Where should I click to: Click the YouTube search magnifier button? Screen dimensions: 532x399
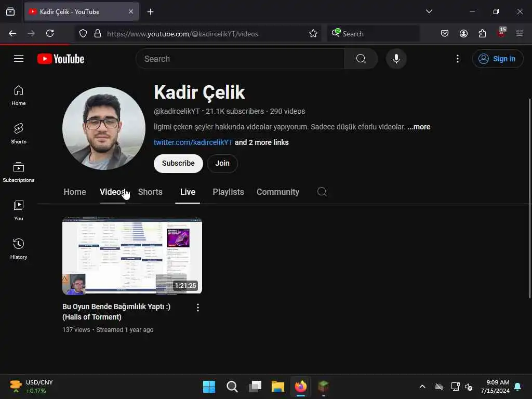coord(361,59)
